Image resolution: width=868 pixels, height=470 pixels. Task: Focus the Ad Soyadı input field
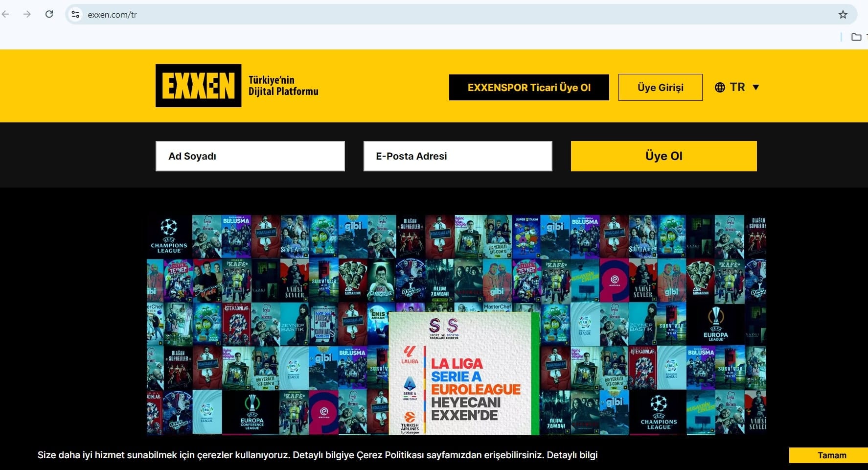point(250,156)
